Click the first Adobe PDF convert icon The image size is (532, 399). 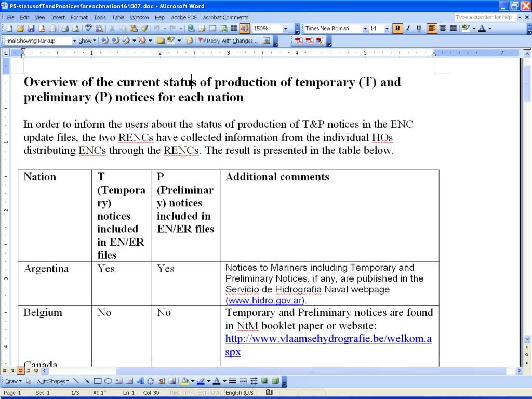[x=299, y=41]
